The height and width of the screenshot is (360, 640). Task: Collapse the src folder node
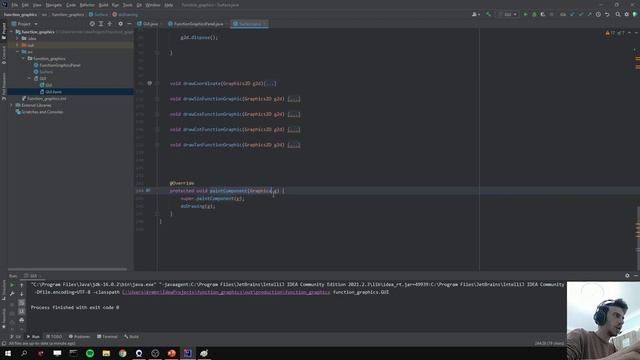click(18, 52)
